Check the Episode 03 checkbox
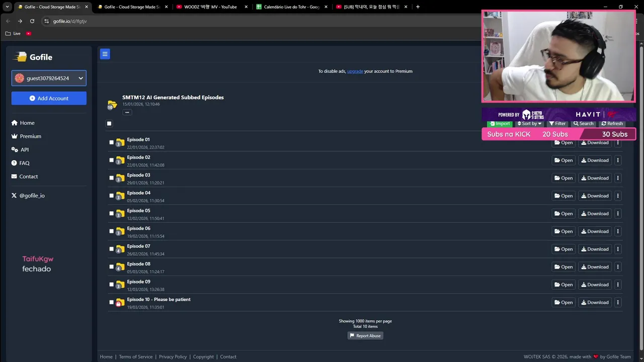The image size is (644, 362). 112,178
